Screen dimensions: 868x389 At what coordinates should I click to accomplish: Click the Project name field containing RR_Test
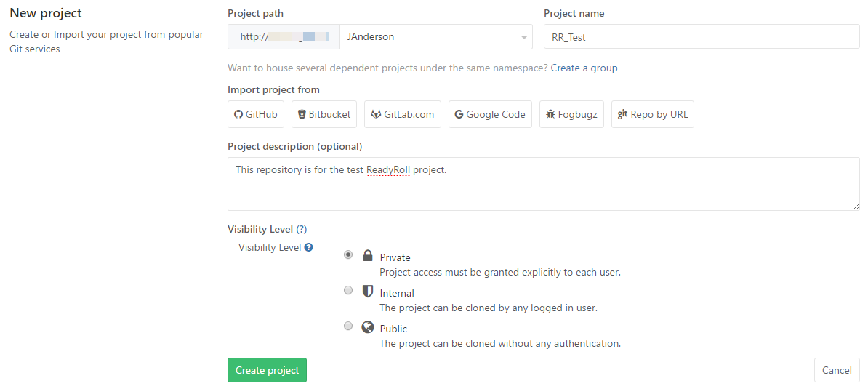pyautogui.click(x=702, y=36)
